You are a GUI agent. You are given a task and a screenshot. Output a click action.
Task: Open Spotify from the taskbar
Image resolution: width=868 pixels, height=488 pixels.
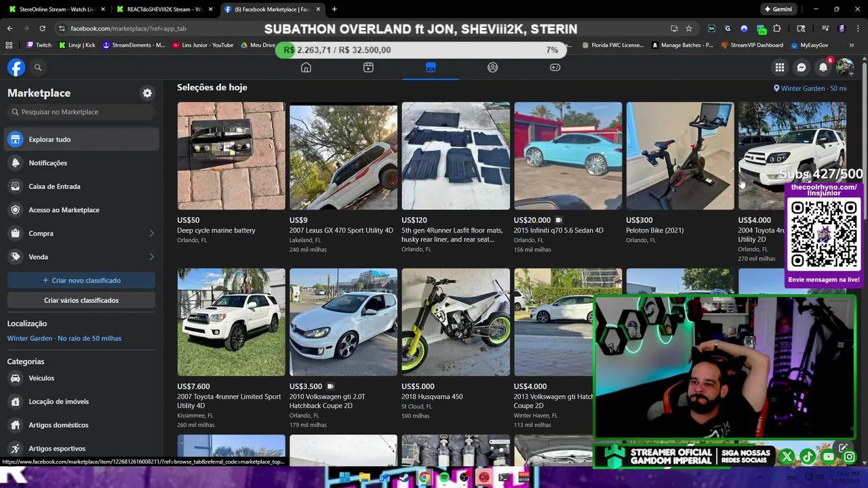click(444, 478)
